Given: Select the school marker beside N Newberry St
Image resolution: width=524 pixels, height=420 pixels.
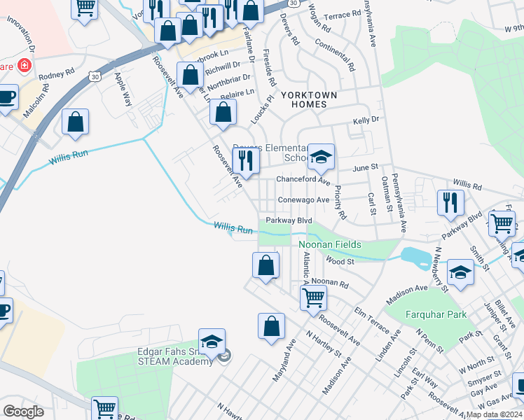Looking at the screenshot, I should point(460,273).
